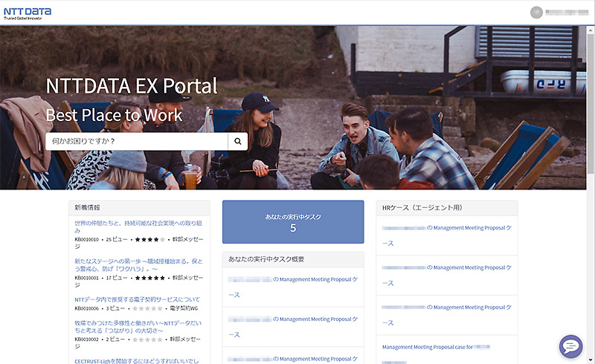Image resolution: width=595 pixels, height=364 pixels.
Task: Open topmost case link under HRケース
Action: tap(447, 235)
